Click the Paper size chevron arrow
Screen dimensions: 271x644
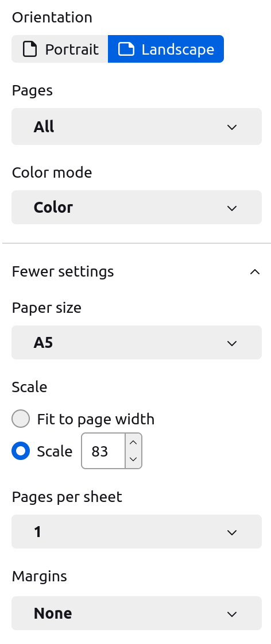[232, 343]
